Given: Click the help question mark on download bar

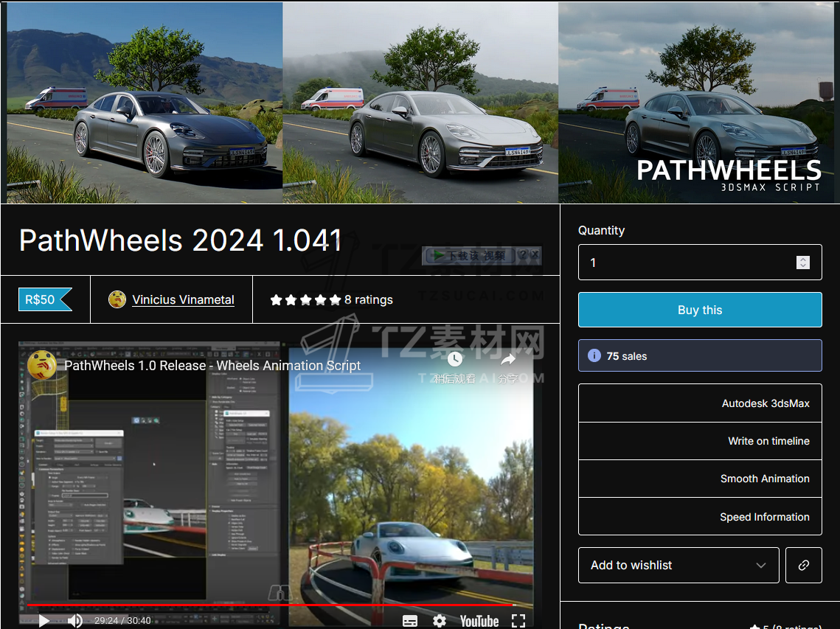Looking at the screenshot, I should point(522,255).
